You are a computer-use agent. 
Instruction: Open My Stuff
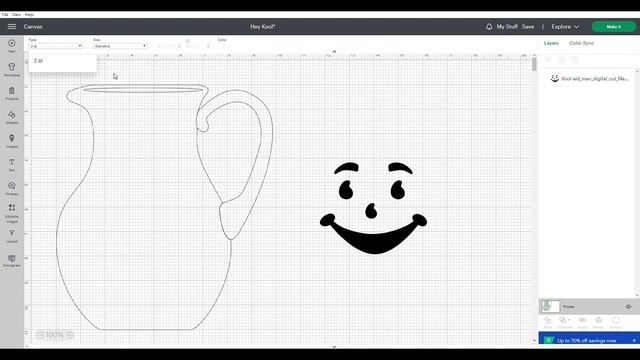[x=507, y=27]
